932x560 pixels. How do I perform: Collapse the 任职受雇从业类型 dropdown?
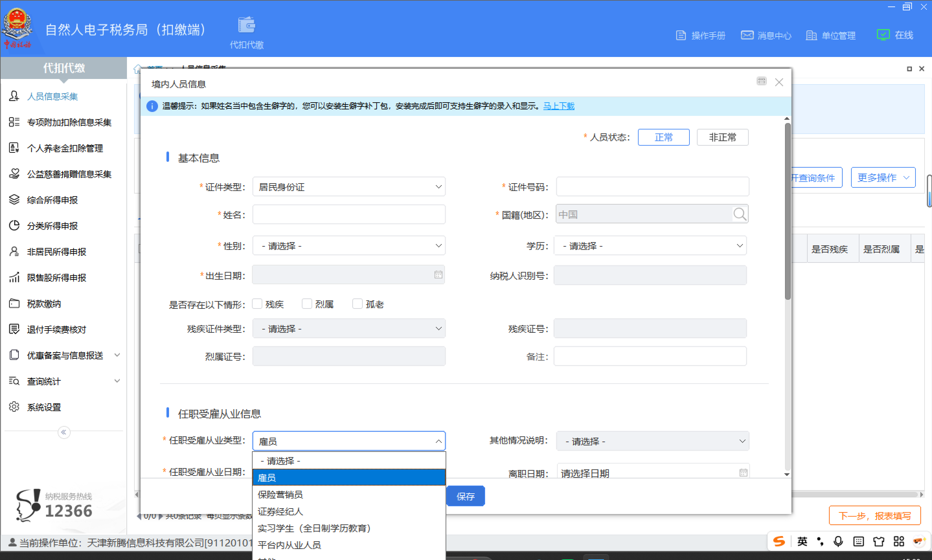(349, 441)
